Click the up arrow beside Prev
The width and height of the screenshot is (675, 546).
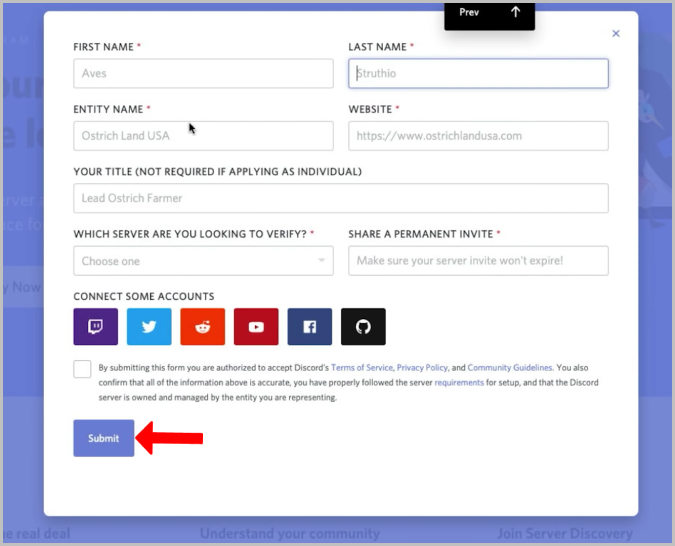[x=515, y=12]
